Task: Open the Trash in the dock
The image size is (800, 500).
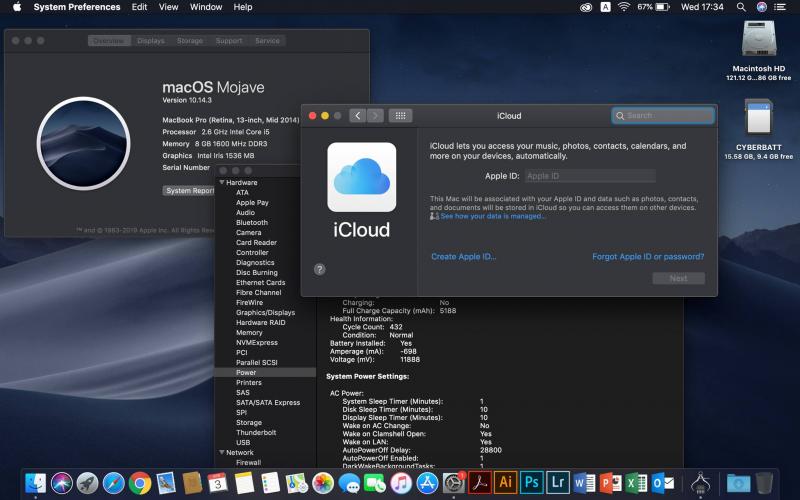Action: click(764, 483)
